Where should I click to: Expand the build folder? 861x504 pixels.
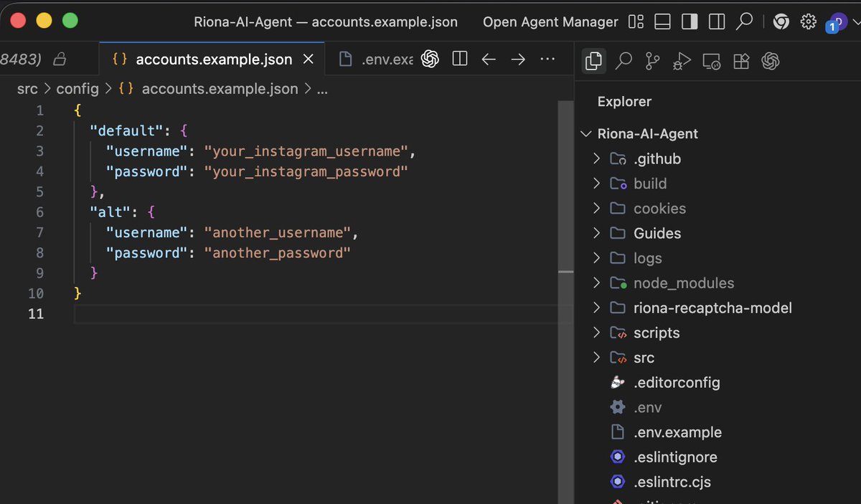tap(650, 184)
